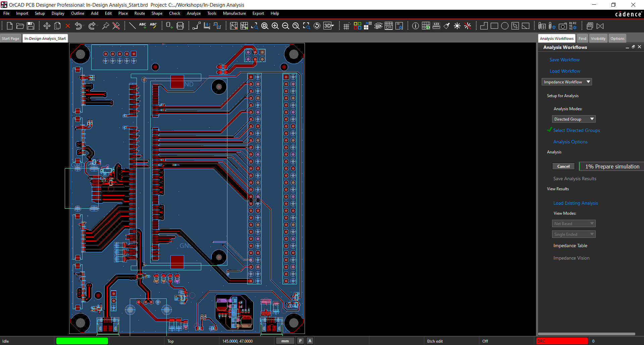Image resolution: width=644 pixels, height=345 pixels.
Task: Open the Analyze menu
Action: (194, 13)
